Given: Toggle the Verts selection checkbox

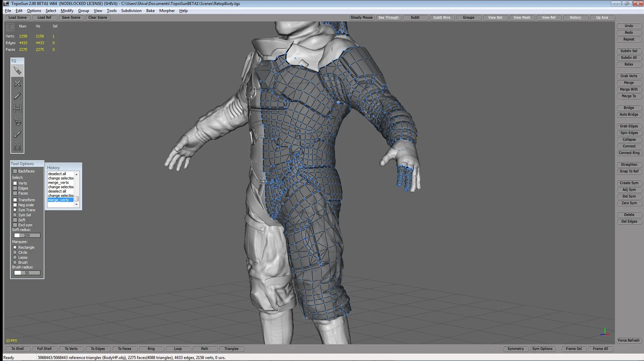Looking at the screenshot, I should tap(15, 183).
